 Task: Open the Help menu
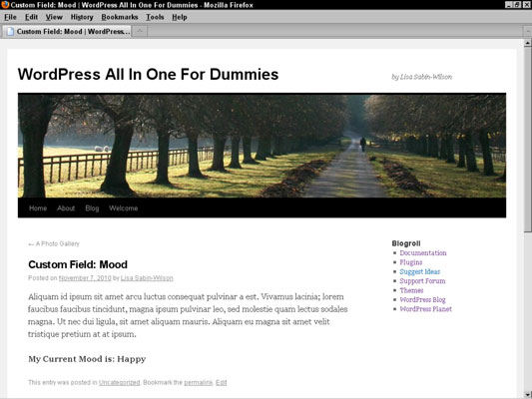coord(179,17)
